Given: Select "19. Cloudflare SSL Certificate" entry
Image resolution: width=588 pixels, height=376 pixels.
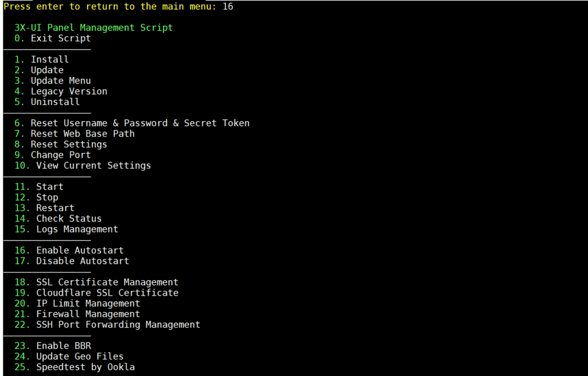Looking at the screenshot, I should coord(96,293).
